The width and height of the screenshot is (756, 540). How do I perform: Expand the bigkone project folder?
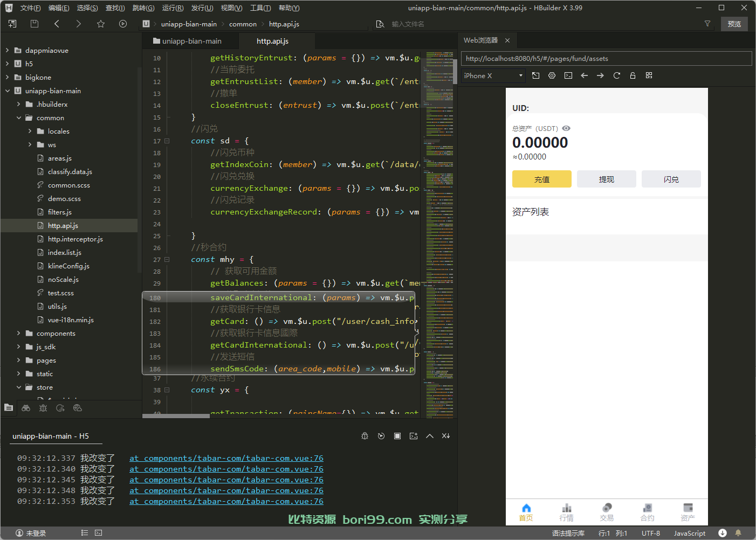click(7, 77)
